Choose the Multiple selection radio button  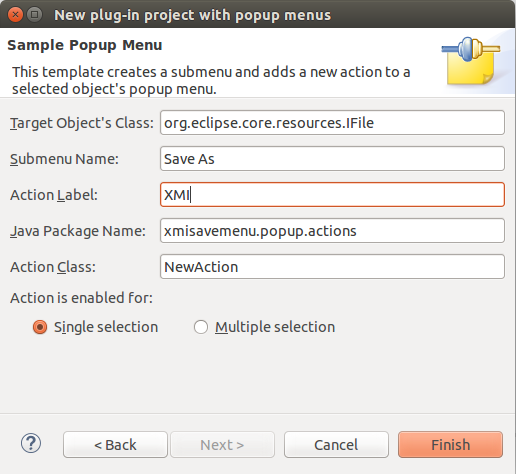(201, 327)
